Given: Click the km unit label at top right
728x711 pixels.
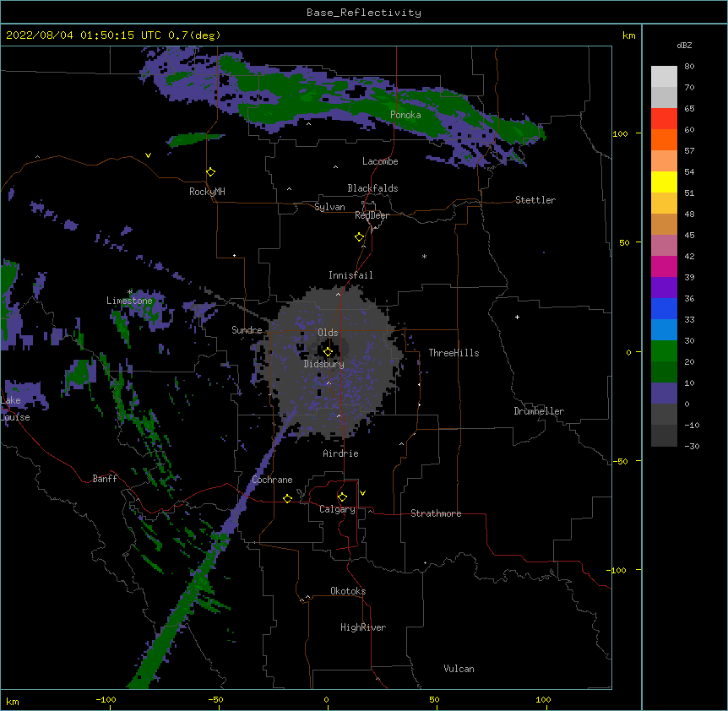Looking at the screenshot, I should point(629,35).
